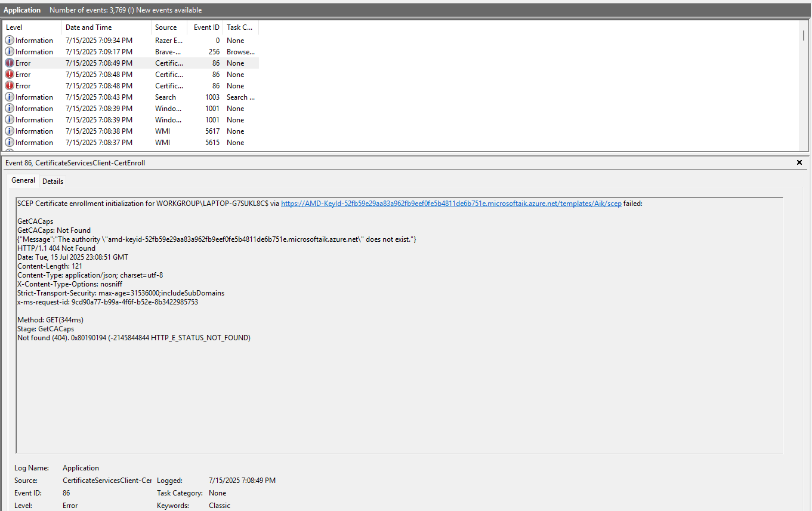Open the AMD-KeyId SCEP enrollment hyperlink
Image resolution: width=812 pixels, height=511 pixels.
coord(450,203)
